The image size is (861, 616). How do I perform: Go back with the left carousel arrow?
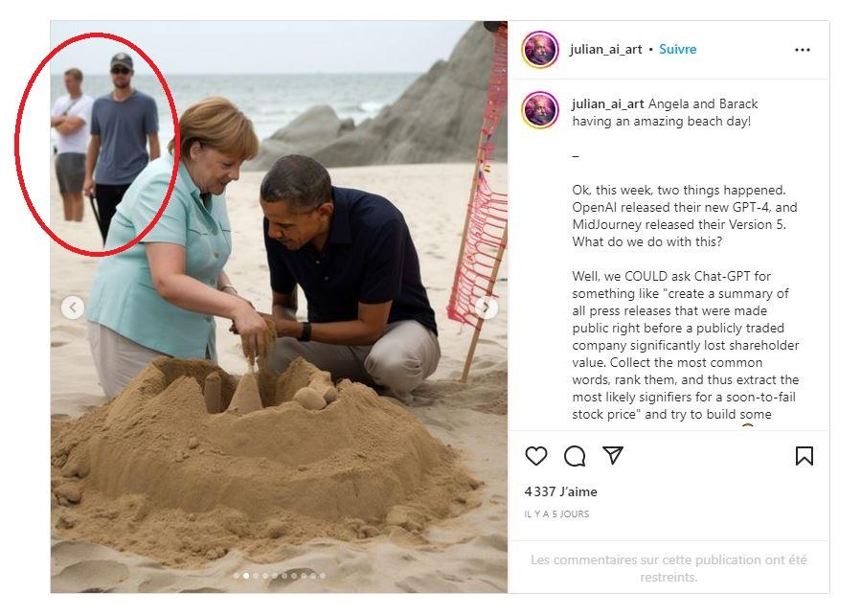point(73,308)
